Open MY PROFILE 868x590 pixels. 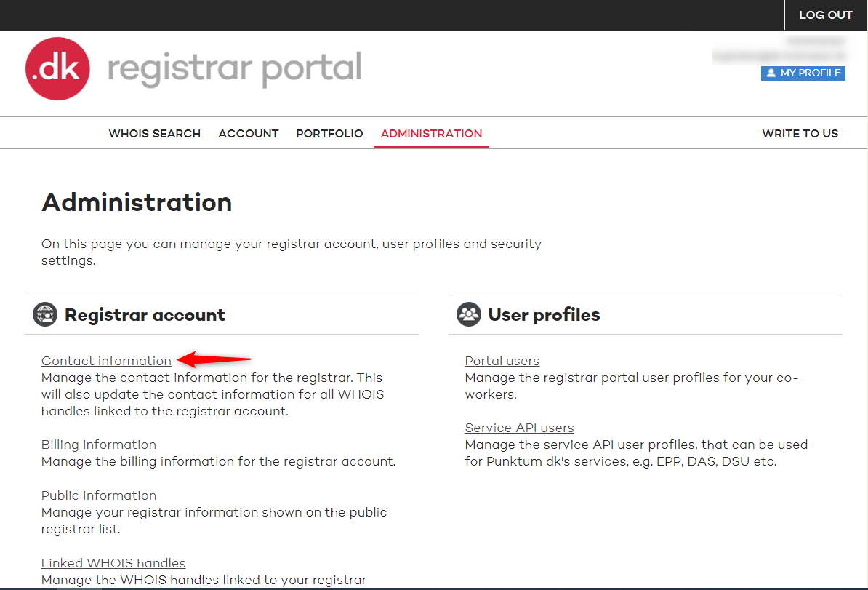click(x=803, y=73)
